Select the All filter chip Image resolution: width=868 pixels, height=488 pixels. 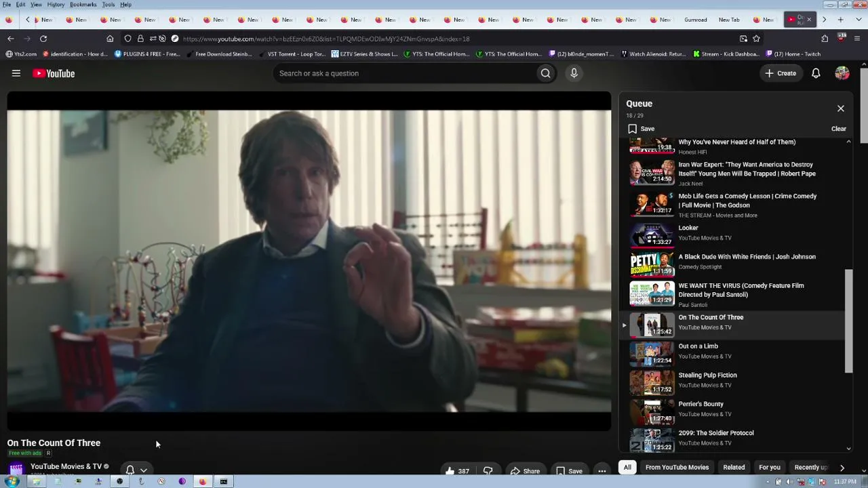pyautogui.click(x=627, y=467)
